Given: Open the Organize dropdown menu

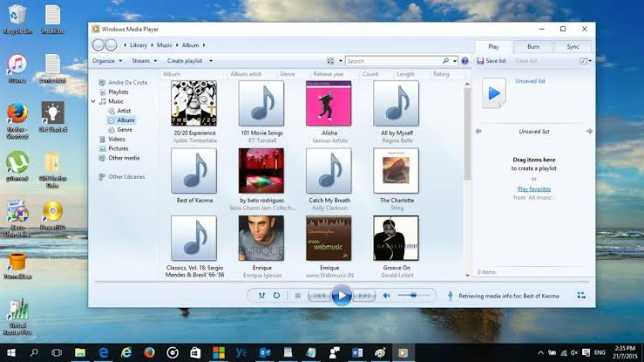Looking at the screenshot, I should (x=106, y=61).
